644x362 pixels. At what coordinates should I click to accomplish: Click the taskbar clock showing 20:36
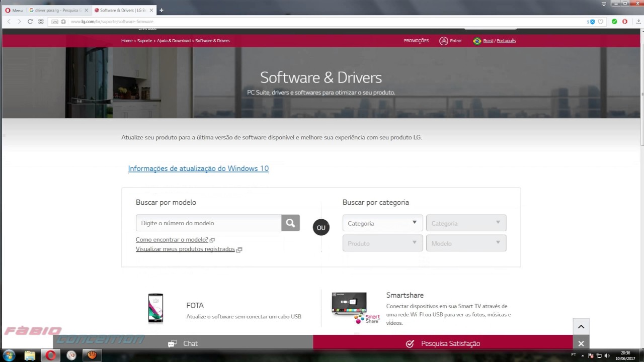tap(625, 356)
